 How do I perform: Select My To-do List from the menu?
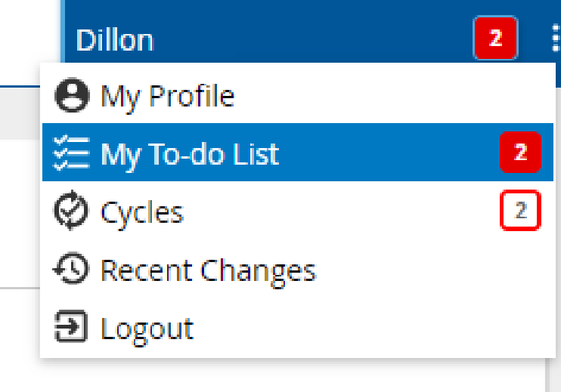click(x=190, y=154)
